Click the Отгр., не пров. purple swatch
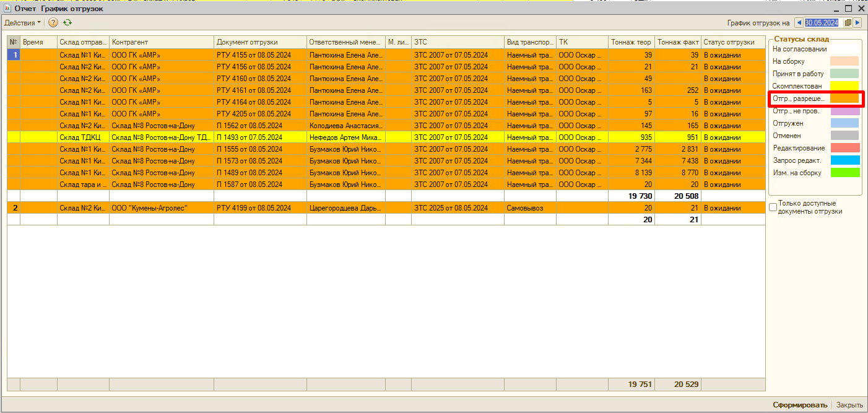Viewport: 868px width, 413px height. tap(844, 111)
